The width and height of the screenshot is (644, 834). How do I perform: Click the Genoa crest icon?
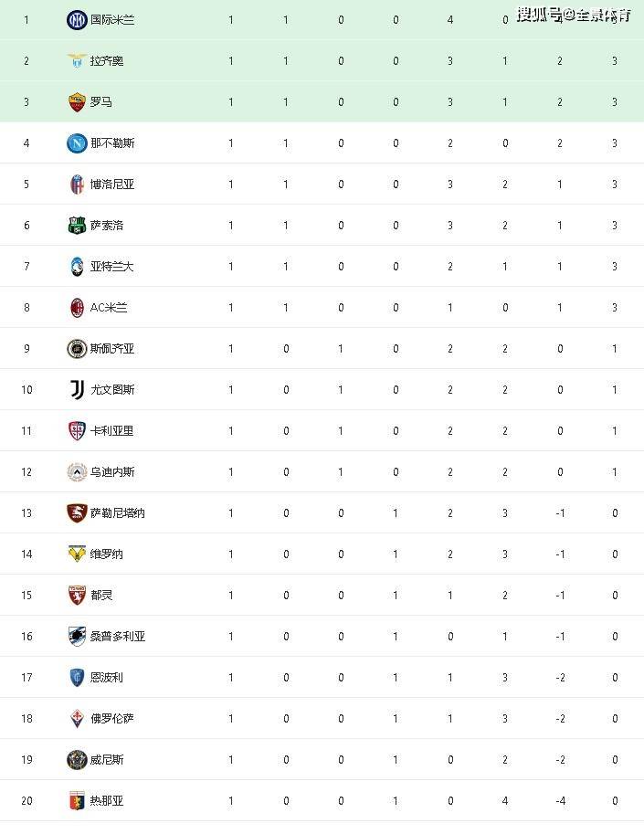click(x=77, y=800)
